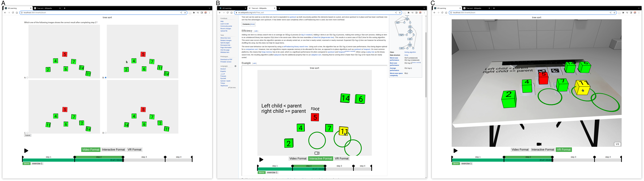The image size is (644, 181).
Task: Share the page in window A
Action: 181,12
